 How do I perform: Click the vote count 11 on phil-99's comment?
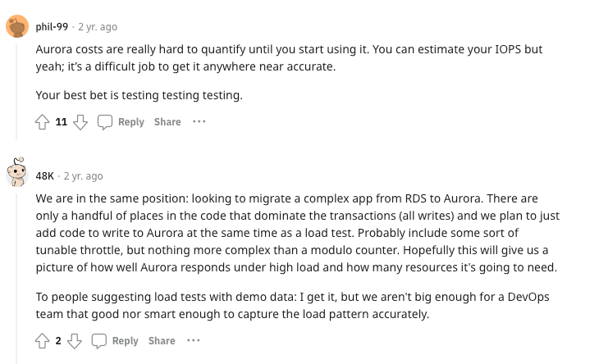(x=62, y=122)
